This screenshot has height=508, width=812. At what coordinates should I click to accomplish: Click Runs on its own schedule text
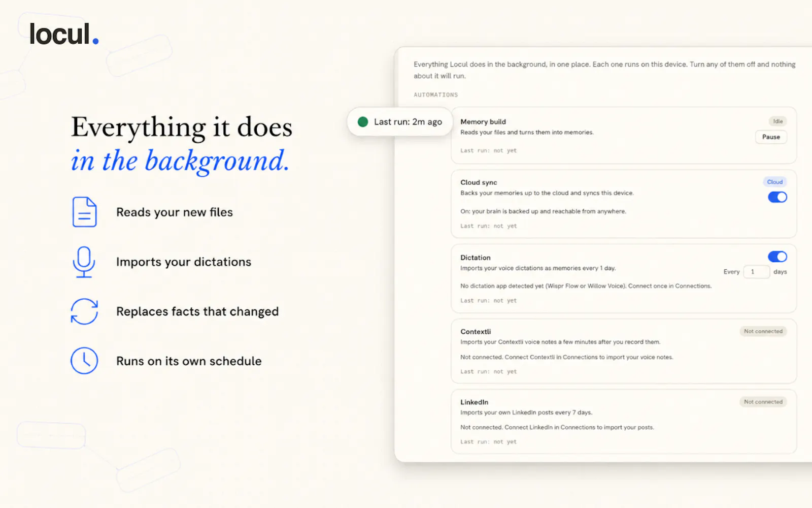[189, 361]
